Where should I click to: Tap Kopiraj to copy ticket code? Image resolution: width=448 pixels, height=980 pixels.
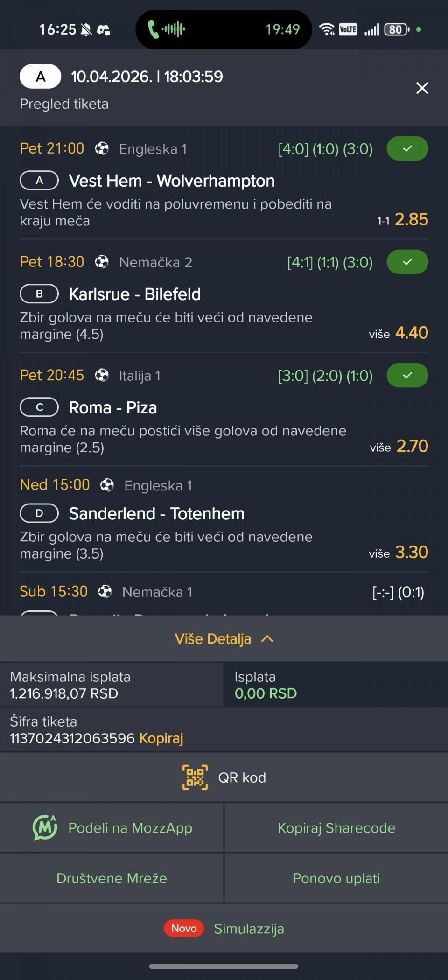point(161,738)
